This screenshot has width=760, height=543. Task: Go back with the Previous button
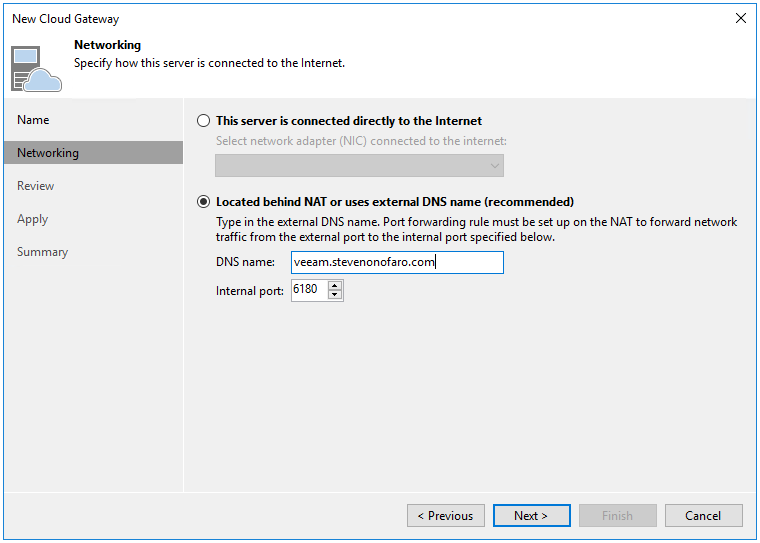[x=446, y=516]
